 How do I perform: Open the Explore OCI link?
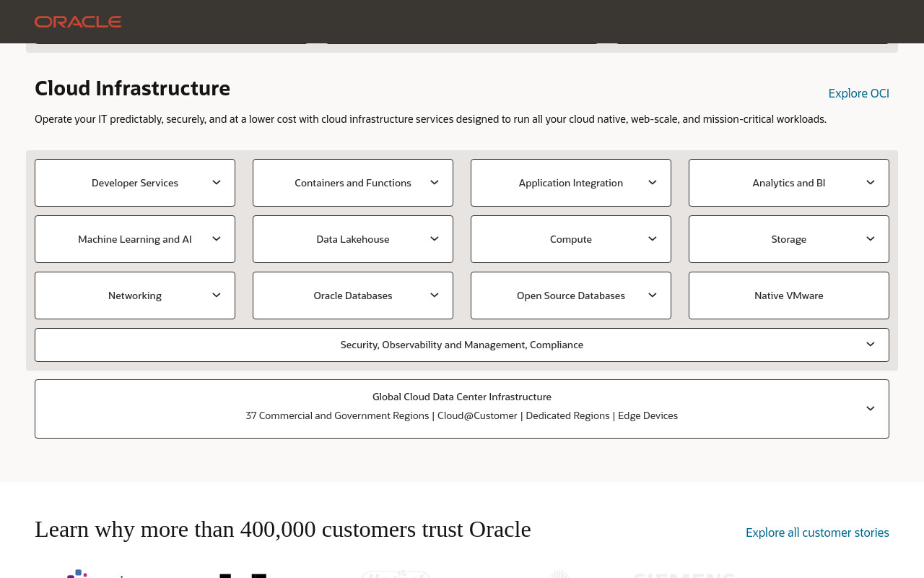click(x=858, y=93)
